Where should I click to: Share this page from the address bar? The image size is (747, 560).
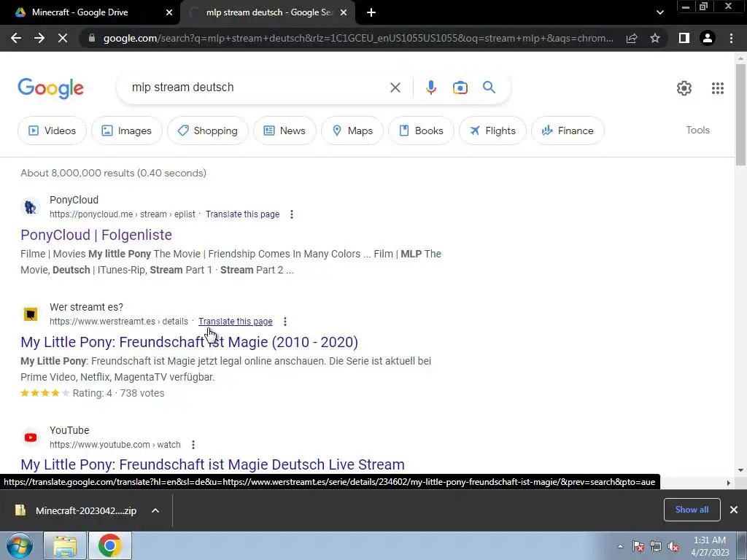pyautogui.click(x=632, y=38)
